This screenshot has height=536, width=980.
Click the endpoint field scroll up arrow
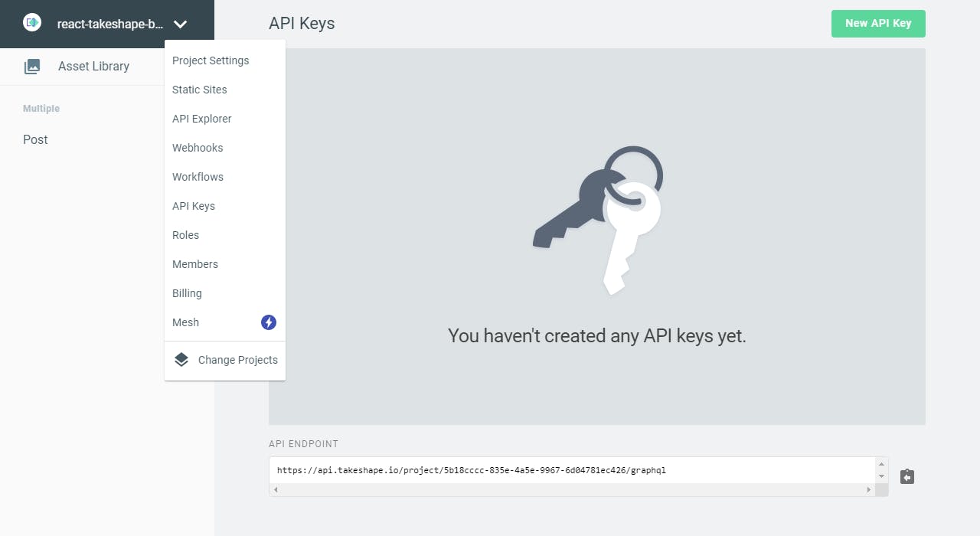point(882,464)
